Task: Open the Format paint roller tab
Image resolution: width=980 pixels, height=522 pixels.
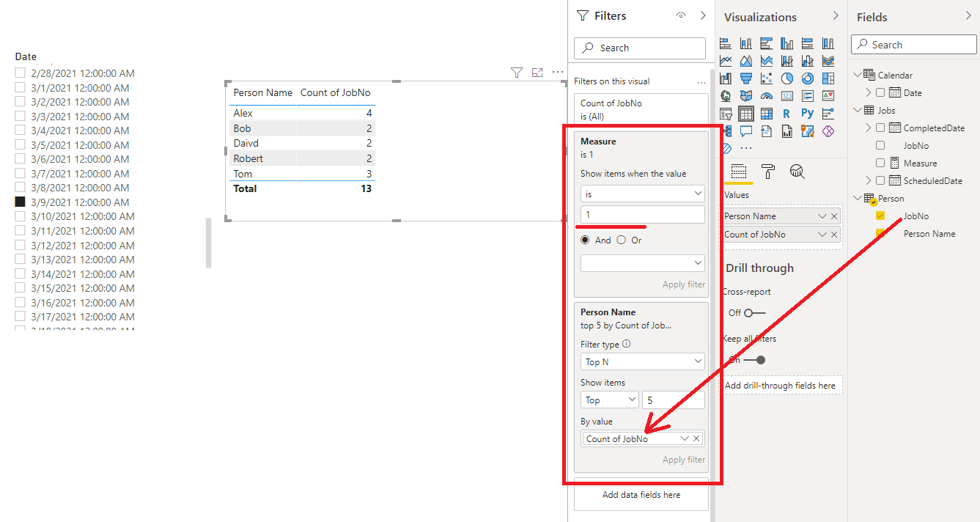Action: click(768, 172)
